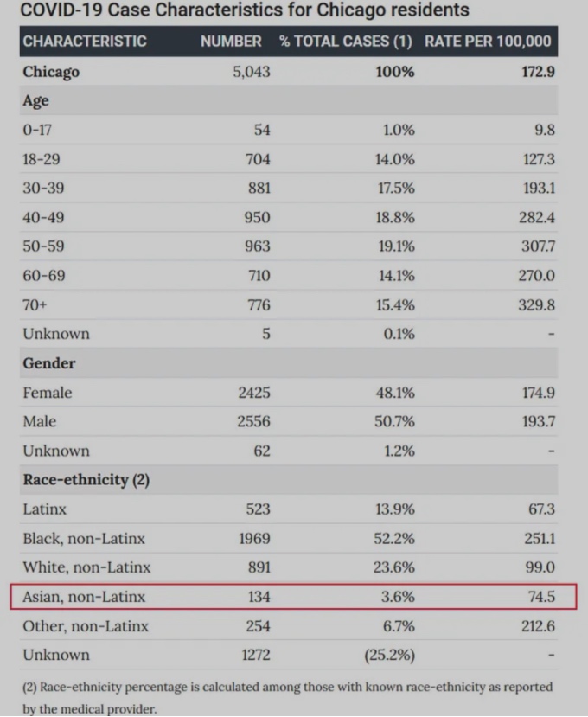Click the Latinx row label
The height and width of the screenshot is (717, 588).
click(44, 509)
